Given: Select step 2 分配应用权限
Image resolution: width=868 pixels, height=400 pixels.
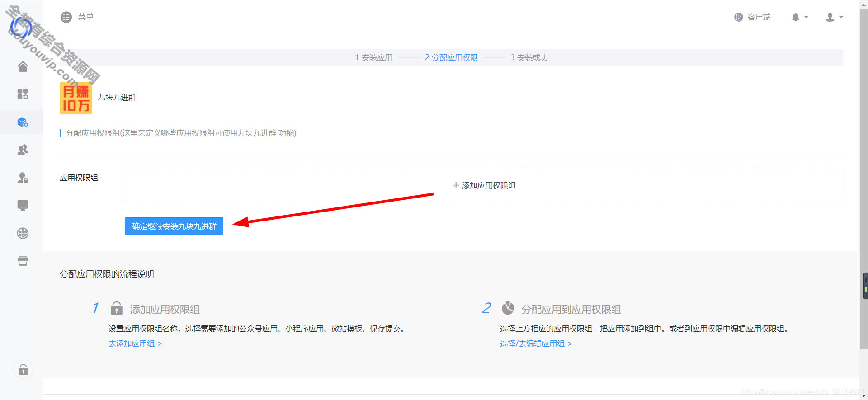Looking at the screenshot, I should [x=451, y=57].
